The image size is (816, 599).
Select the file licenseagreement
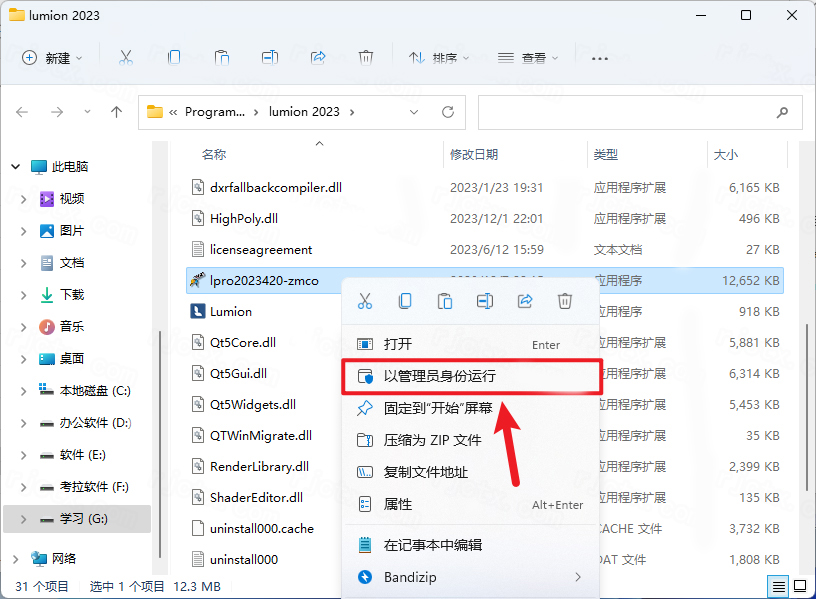click(x=261, y=249)
